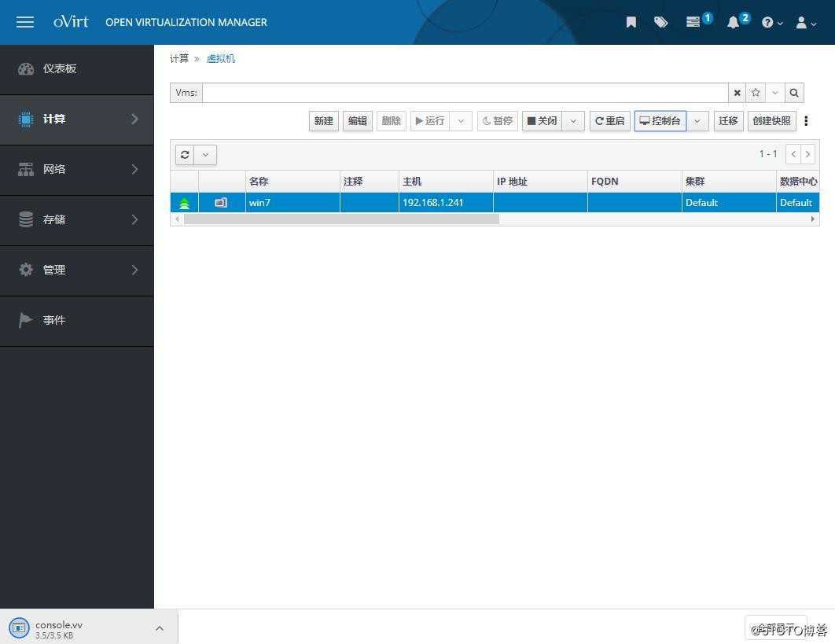Screen dimensions: 835x644
Task: Click the 关闭 shutdown button
Action: point(542,121)
